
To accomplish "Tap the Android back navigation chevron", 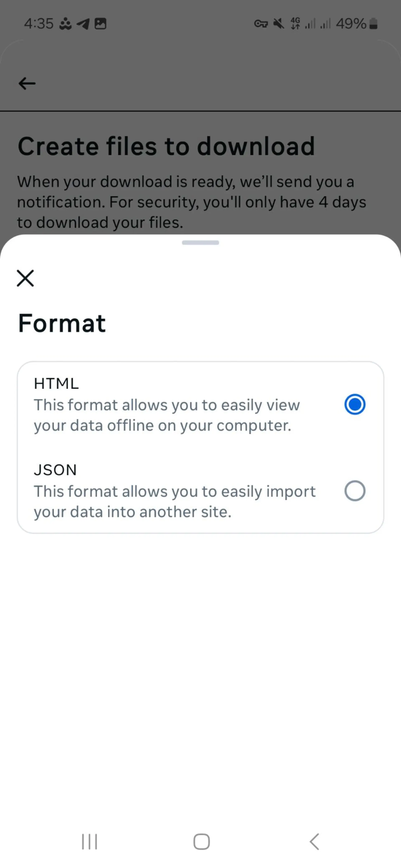I will [314, 841].
